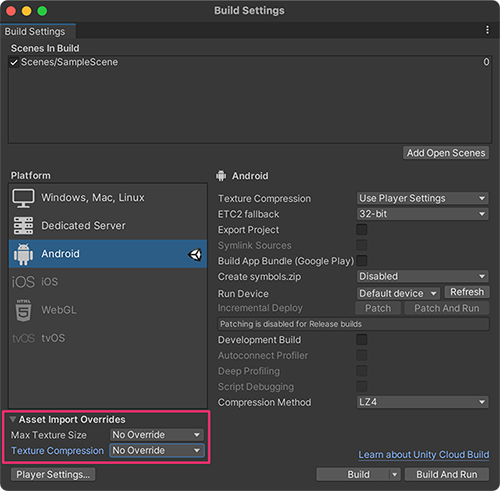This screenshot has width=500, height=491.
Task: Open Max Texture Size No Override dropdown
Action: 156,435
